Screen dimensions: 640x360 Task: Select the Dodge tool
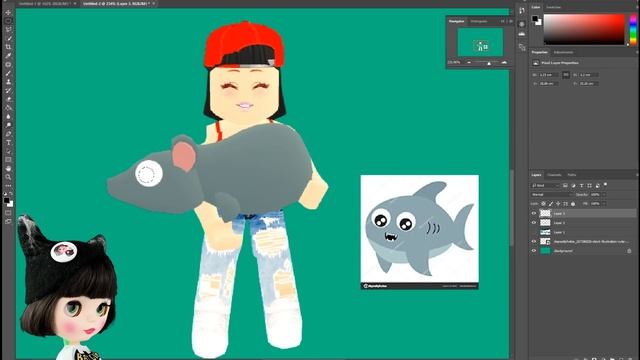(8, 125)
